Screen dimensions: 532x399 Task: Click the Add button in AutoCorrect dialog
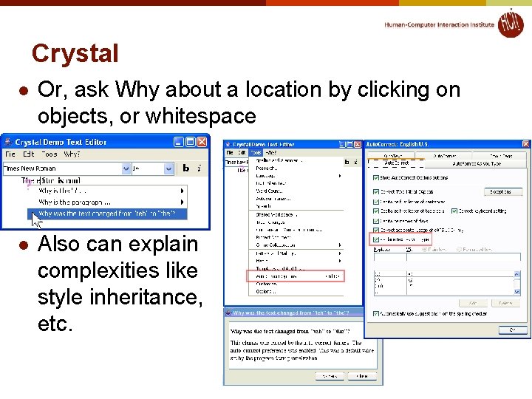(x=473, y=303)
